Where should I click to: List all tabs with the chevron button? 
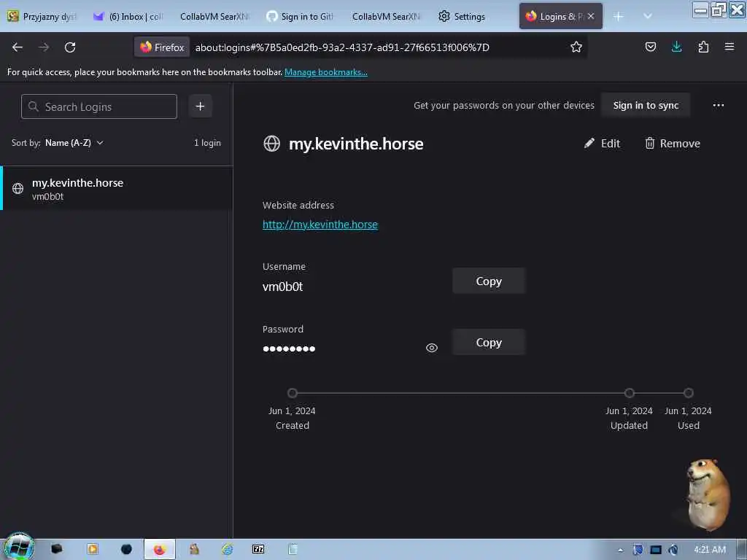click(648, 16)
